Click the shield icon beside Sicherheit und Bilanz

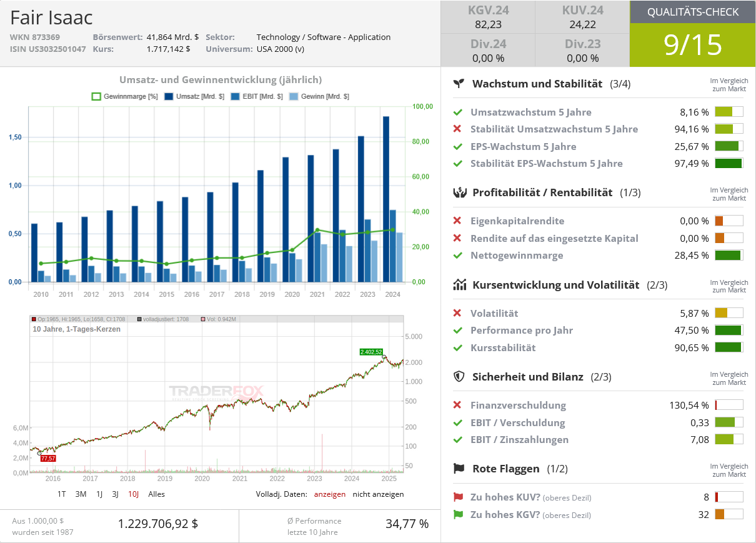coord(459,377)
